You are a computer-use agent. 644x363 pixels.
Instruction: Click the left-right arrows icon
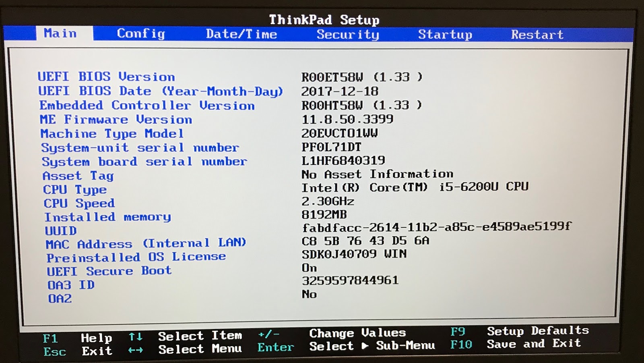click(136, 350)
